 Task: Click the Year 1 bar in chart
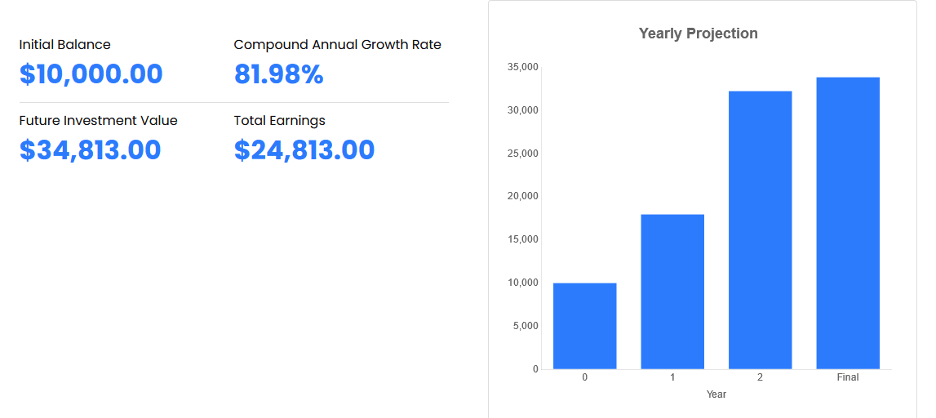tap(672, 291)
